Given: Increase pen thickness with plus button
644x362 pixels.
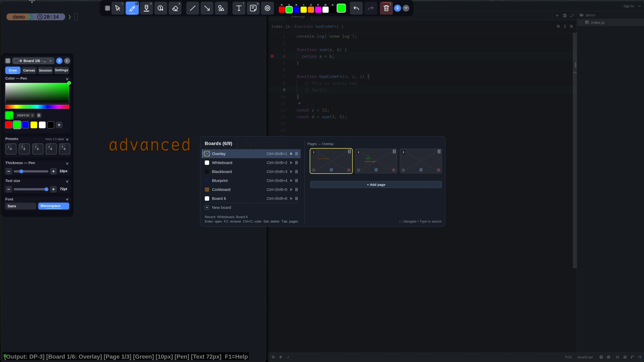Looking at the screenshot, I should point(53,171).
